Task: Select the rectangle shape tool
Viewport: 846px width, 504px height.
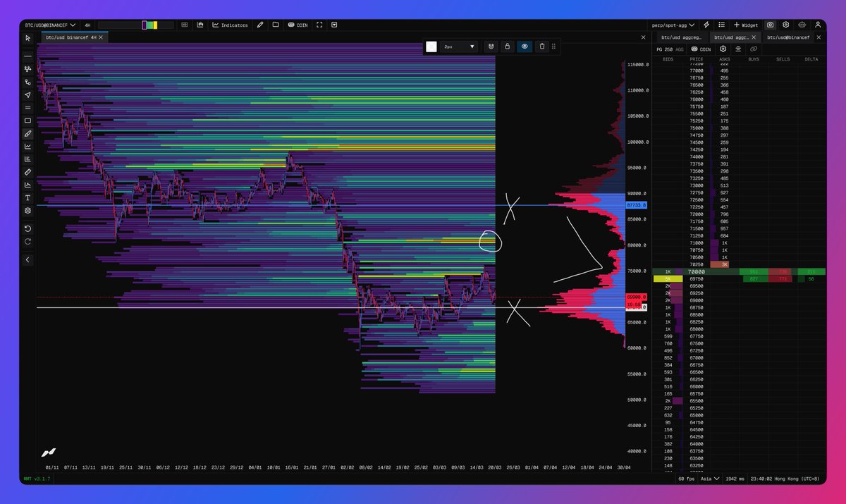Action: tap(27, 121)
